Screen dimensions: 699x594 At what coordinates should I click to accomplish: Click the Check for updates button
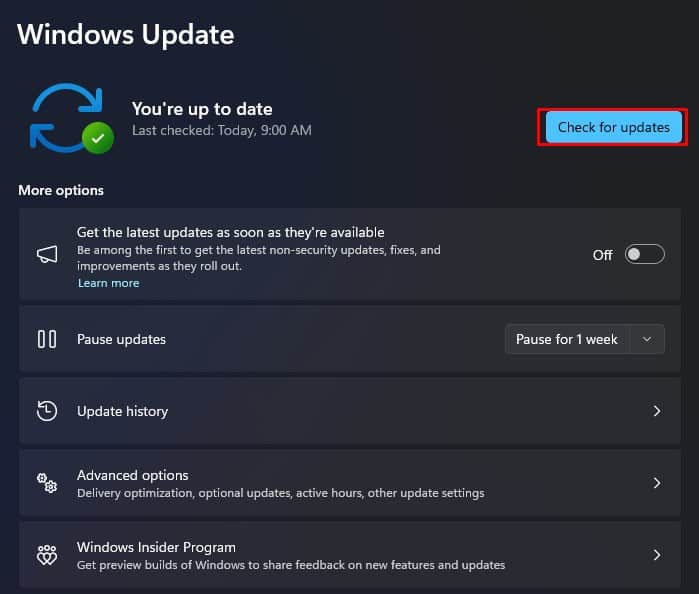(x=613, y=127)
